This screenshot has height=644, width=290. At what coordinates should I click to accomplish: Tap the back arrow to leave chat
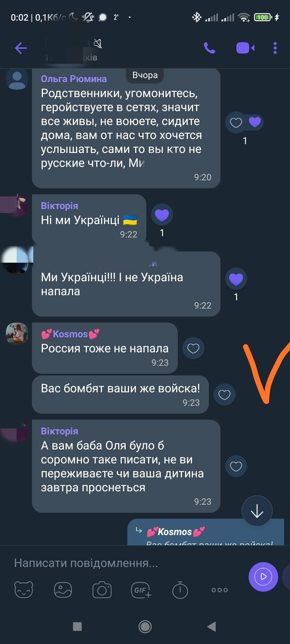click(x=21, y=48)
